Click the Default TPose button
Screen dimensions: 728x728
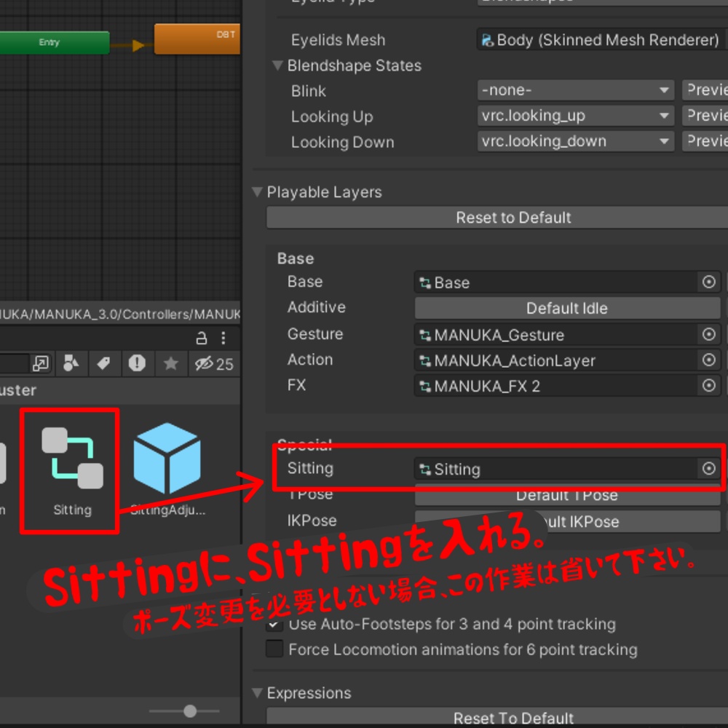567,495
